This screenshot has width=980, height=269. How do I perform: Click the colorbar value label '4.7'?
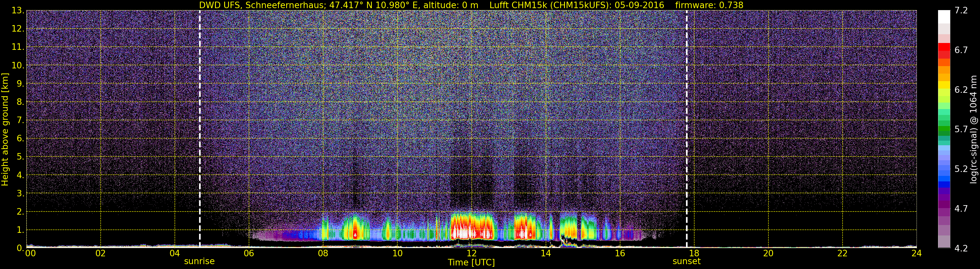click(x=961, y=209)
